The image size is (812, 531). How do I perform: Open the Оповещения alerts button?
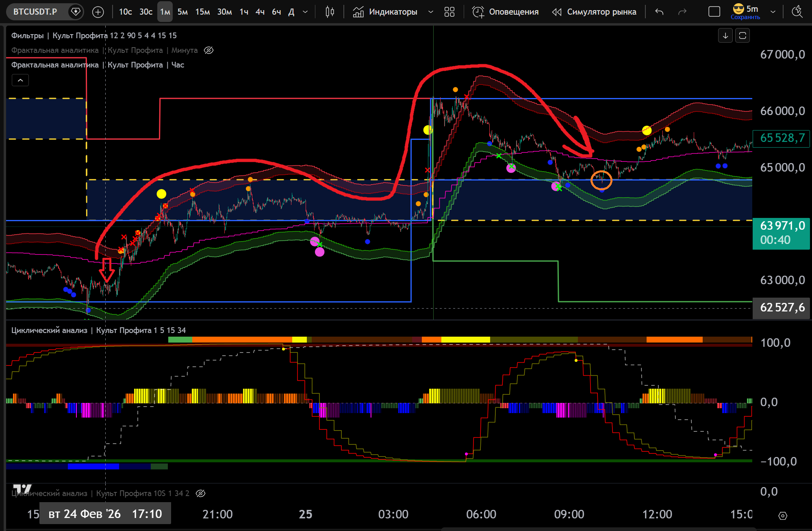(506, 12)
